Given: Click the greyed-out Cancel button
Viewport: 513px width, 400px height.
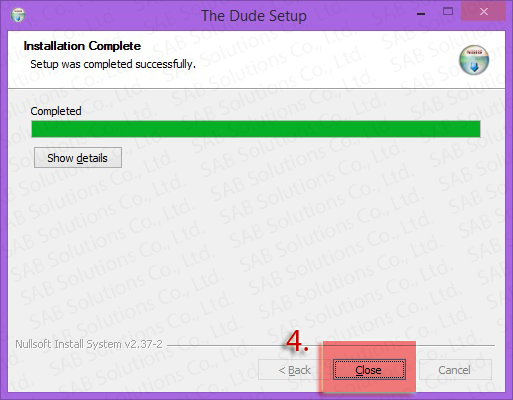Looking at the screenshot, I should 455,369.
